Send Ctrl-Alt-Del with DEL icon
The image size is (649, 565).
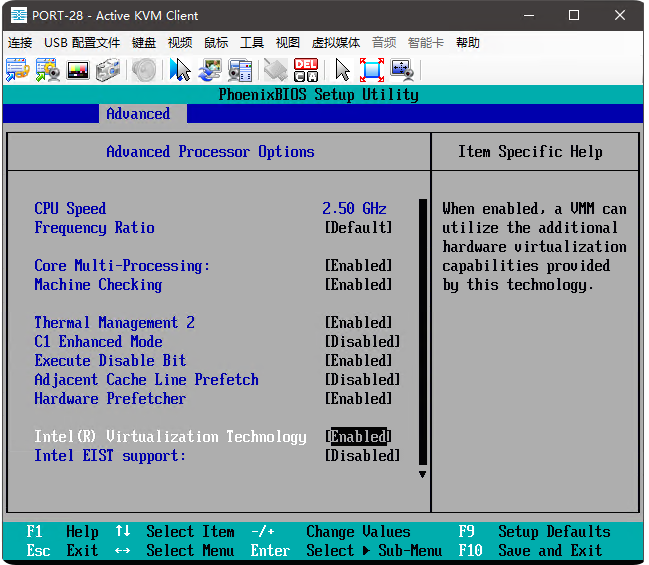coord(306,70)
